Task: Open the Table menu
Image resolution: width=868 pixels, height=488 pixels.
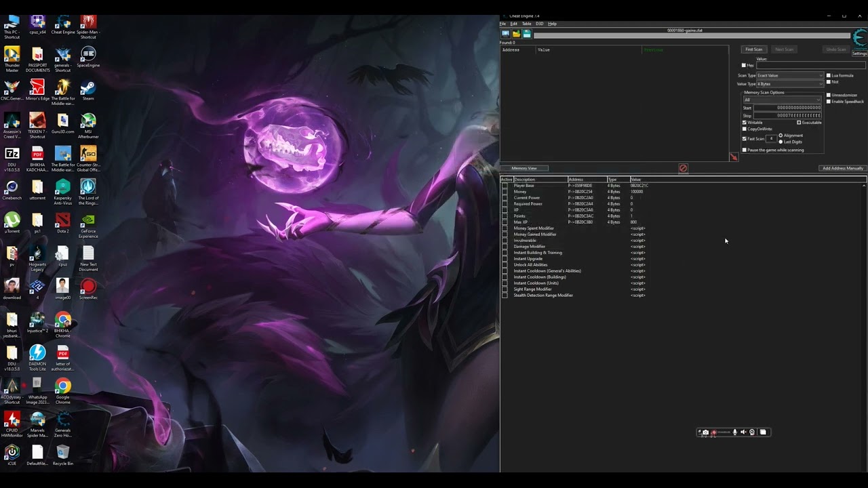Action: 526,24
